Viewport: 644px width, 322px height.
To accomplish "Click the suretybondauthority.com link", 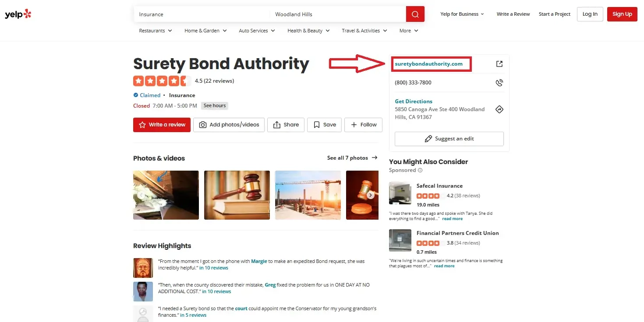I will tap(428, 64).
